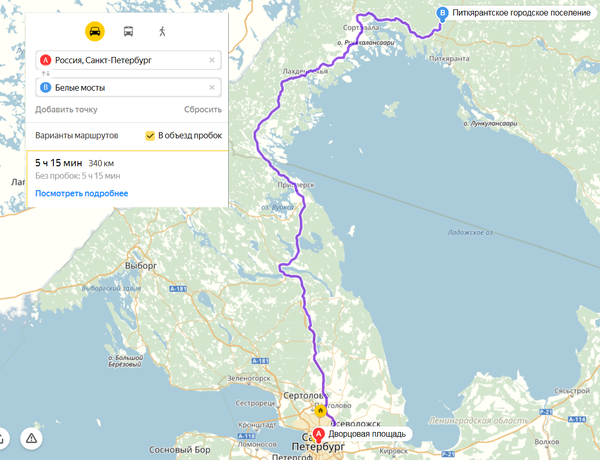Swap start and destination points arrows
The width and height of the screenshot is (600, 460).
(46, 73)
